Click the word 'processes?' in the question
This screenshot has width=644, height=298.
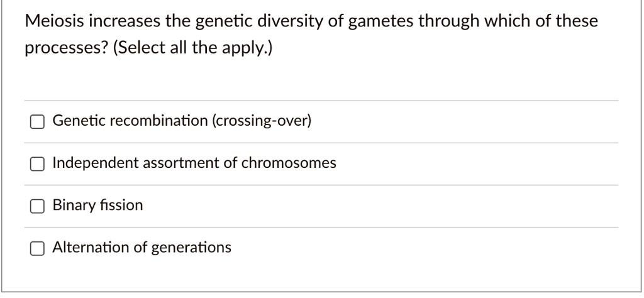pos(58,48)
